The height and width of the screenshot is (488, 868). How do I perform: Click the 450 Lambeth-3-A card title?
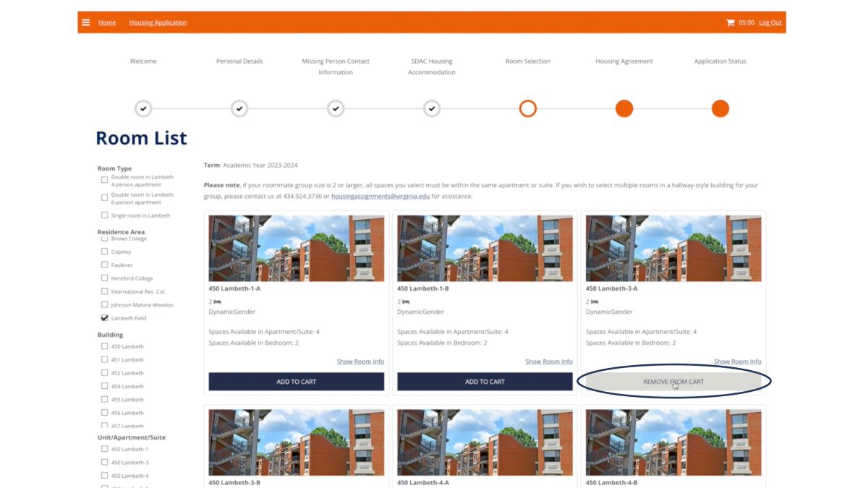coord(612,288)
